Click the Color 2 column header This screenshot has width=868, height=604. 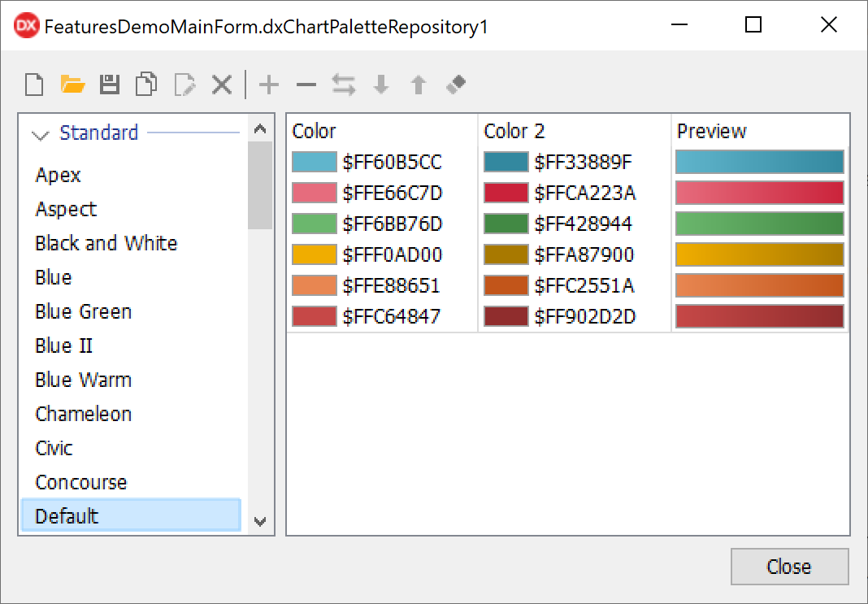tap(514, 131)
